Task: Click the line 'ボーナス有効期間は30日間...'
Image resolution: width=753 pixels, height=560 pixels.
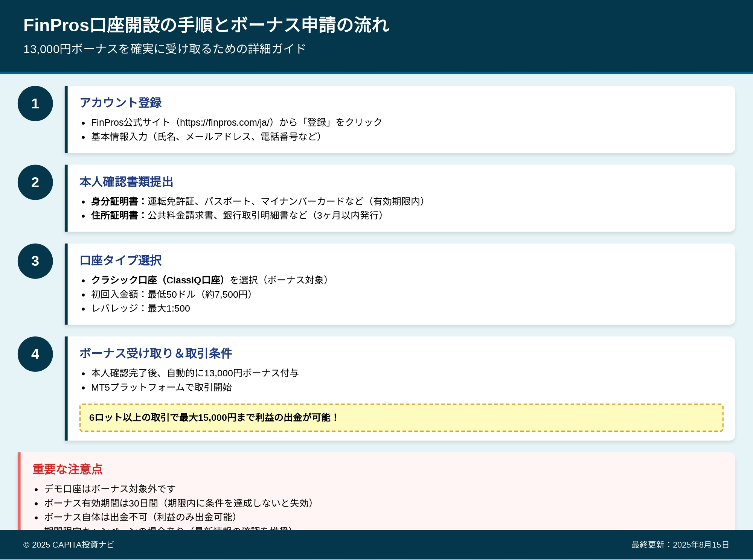Action: click(x=179, y=503)
